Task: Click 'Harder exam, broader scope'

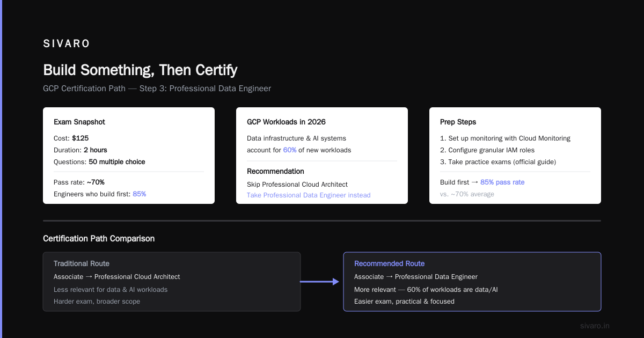Action: (97, 301)
